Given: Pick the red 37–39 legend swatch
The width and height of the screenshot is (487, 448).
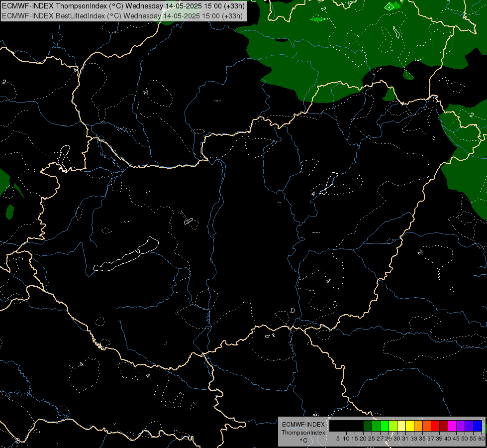Looking at the screenshot, I should (x=435, y=426).
